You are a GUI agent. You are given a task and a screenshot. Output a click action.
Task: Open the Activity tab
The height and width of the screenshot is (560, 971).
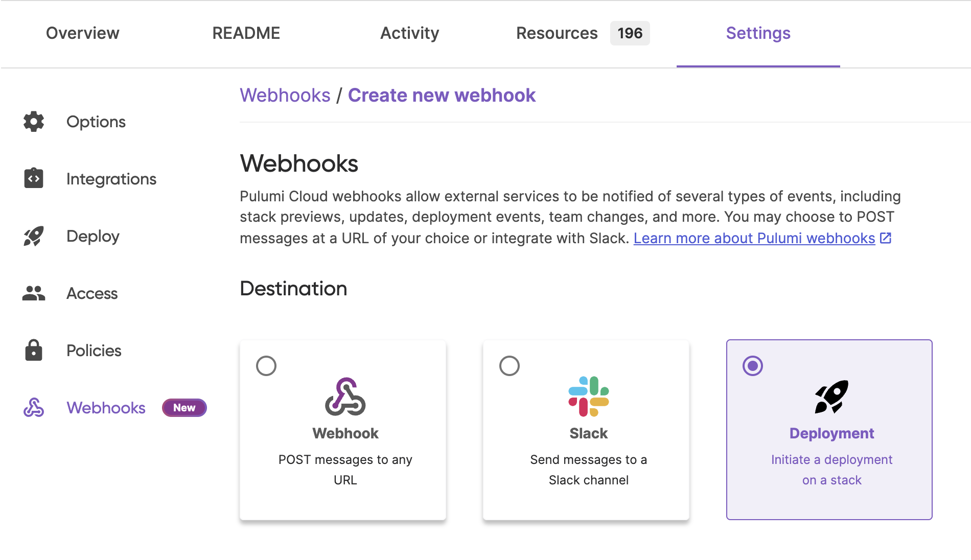[x=409, y=33]
